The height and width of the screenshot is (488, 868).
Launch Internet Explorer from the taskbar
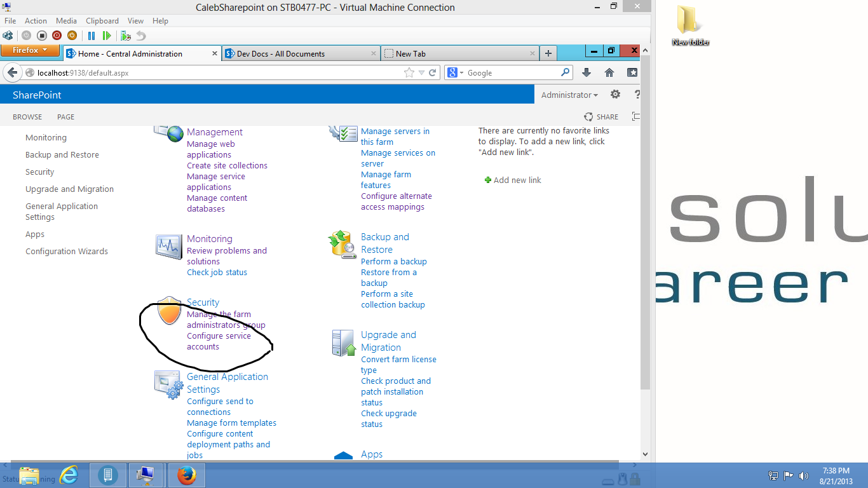69,475
